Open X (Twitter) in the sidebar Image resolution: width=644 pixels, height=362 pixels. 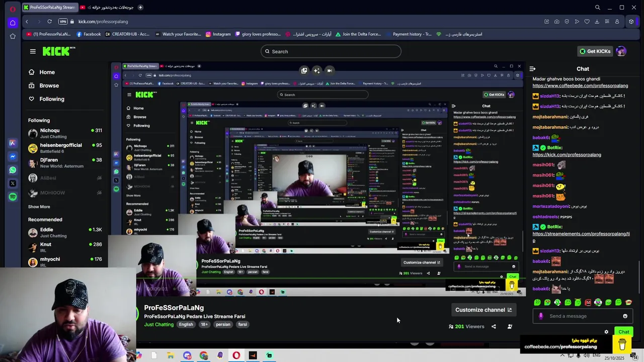[13, 184]
